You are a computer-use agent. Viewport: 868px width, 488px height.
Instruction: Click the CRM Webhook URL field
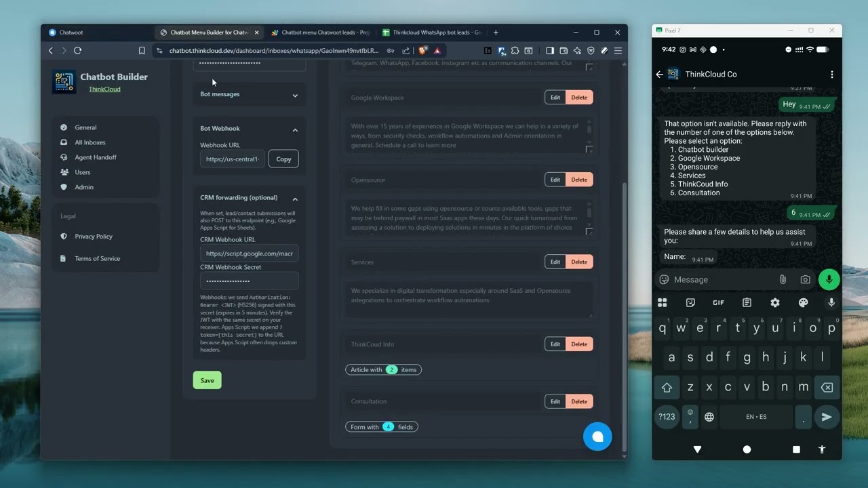249,253
